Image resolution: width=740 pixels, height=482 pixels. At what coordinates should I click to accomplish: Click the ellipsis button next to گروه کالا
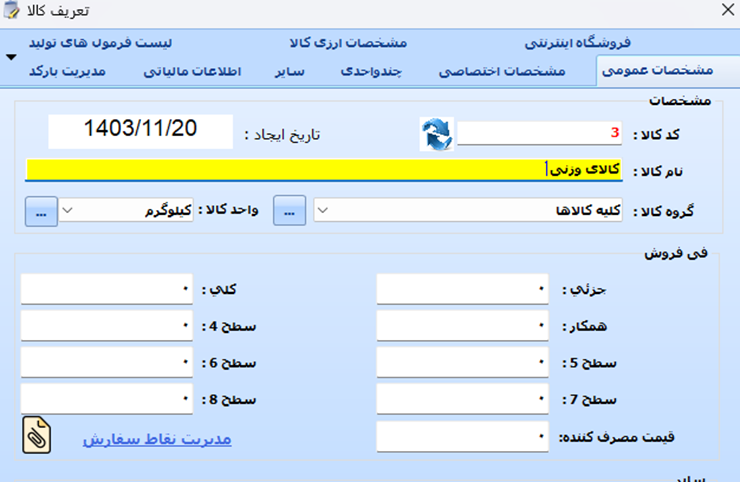pyautogui.click(x=289, y=211)
